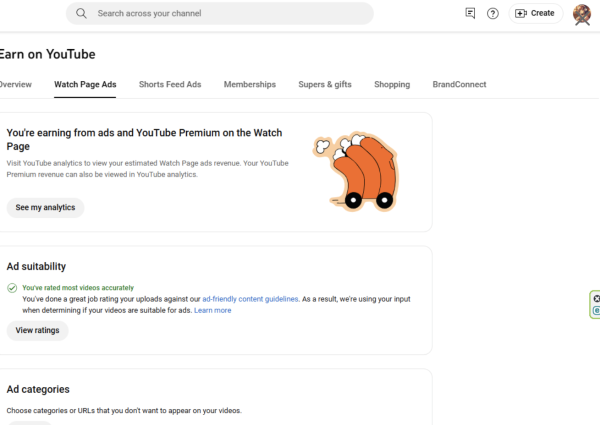
Task: Open the Shorts Feed Ads tab
Action: click(170, 85)
